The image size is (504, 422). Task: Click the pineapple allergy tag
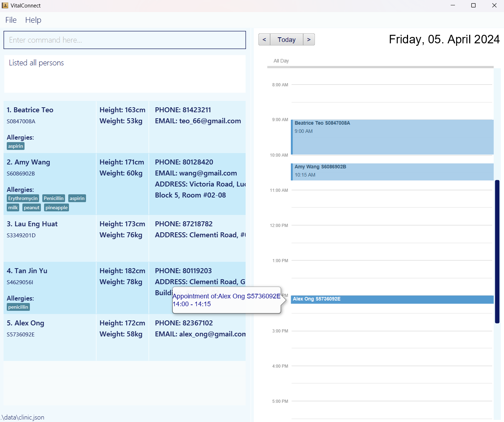tap(57, 207)
